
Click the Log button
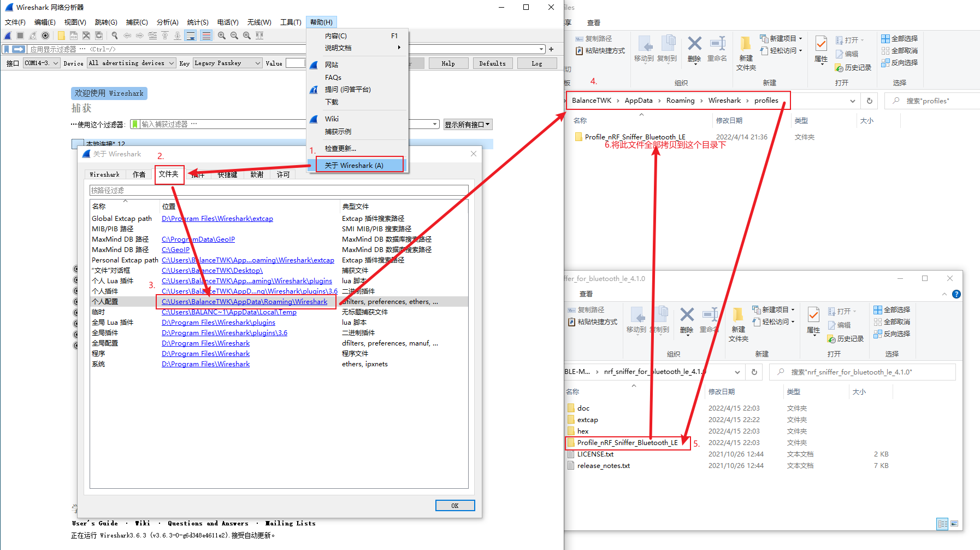(537, 63)
